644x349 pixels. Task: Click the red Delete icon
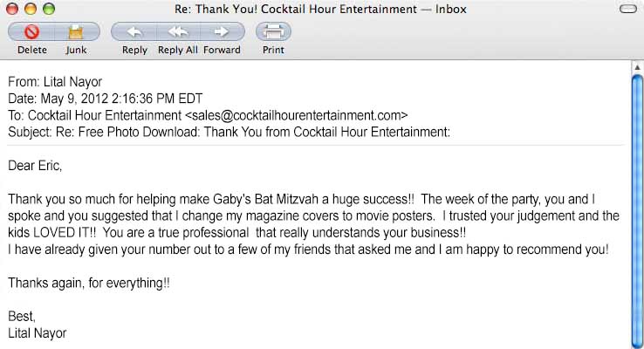click(x=32, y=32)
